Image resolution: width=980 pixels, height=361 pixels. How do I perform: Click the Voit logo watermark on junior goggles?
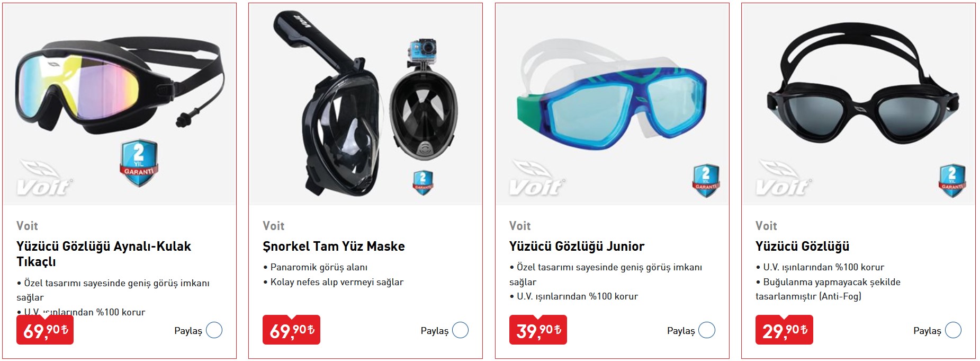point(537,178)
